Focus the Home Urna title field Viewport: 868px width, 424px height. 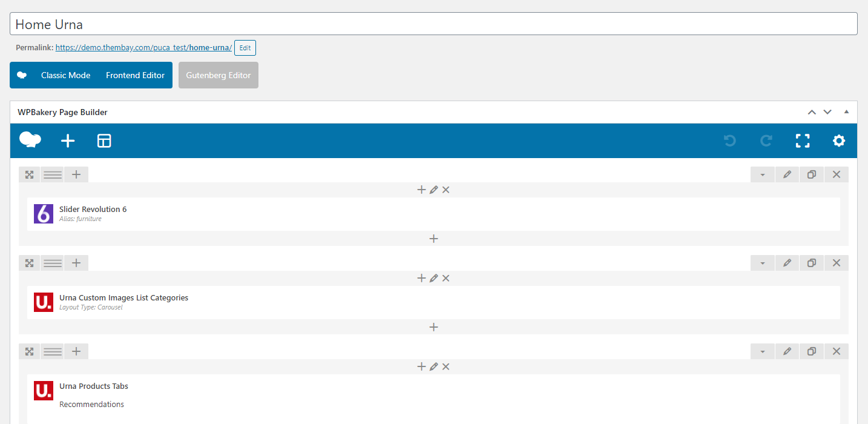point(433,24)
